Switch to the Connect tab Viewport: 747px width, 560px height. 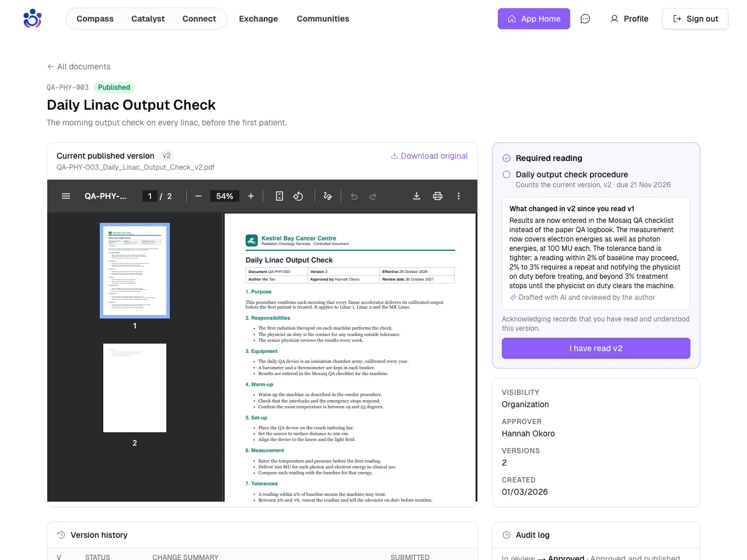click(x=199, y=19)
